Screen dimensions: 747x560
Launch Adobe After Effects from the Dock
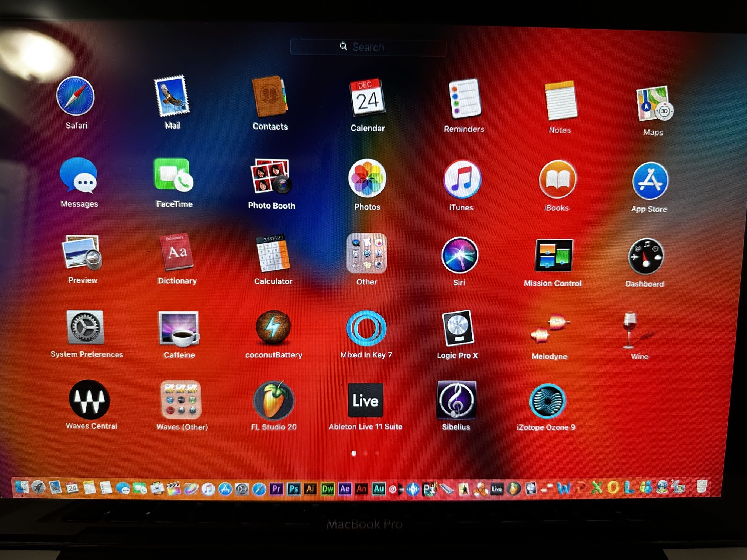click(x=345, y=489)
